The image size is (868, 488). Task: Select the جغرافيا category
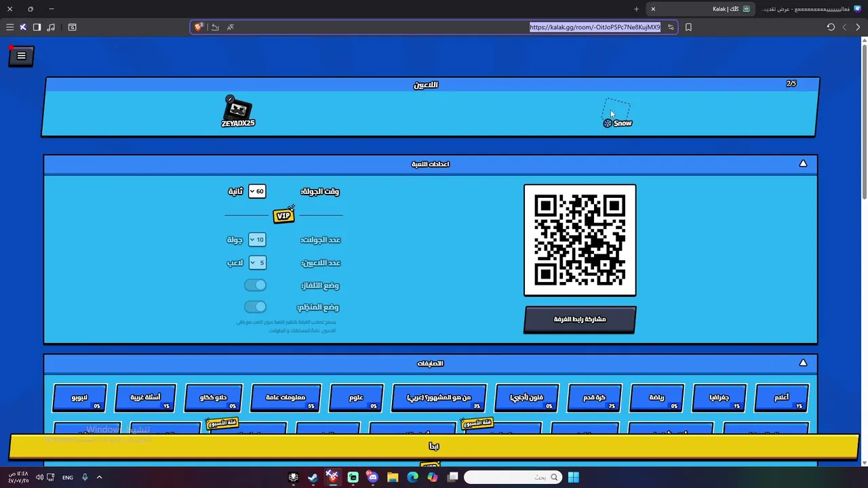719,398
